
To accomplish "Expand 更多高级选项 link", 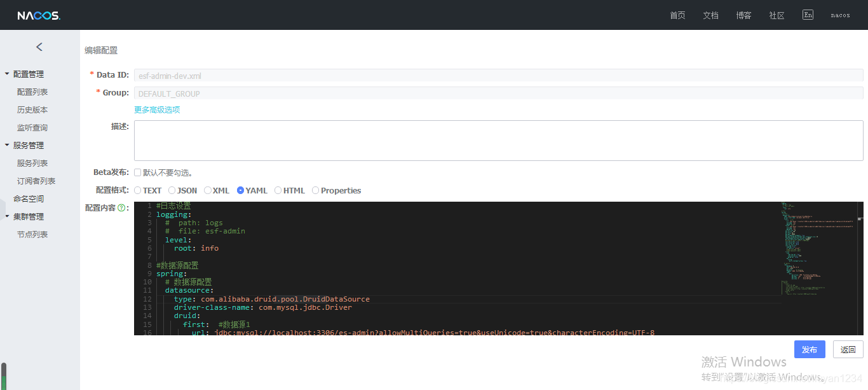I will click(x=157, y=109).
